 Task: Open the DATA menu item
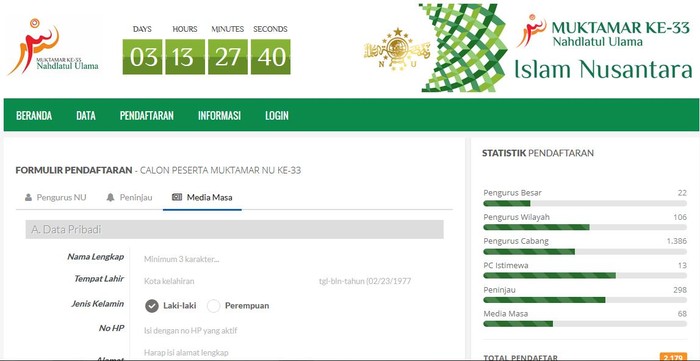(86, 116)
